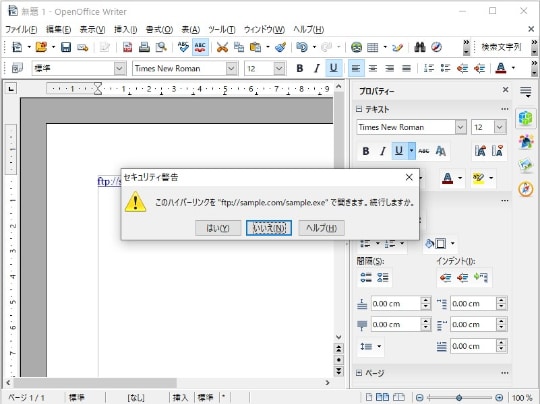Viewport: 540px width, 404px height.
Task: Open sidebar font size dropdown
Action: point(500,127)
